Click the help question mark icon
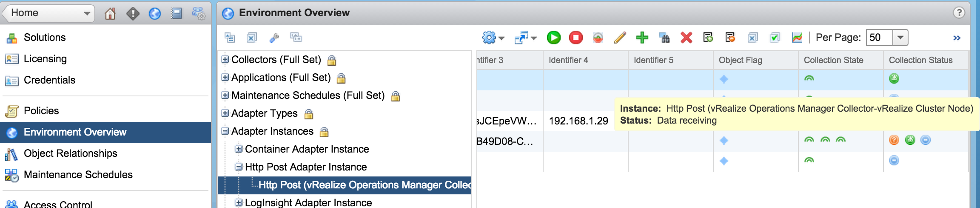This screenshot has height=208, width=980. pos(959,13)
